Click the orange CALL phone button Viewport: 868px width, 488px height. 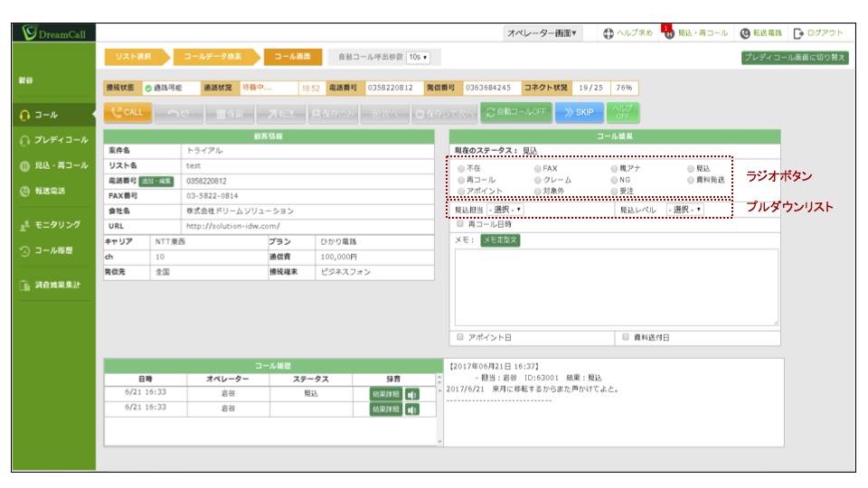tap(127, 112)
